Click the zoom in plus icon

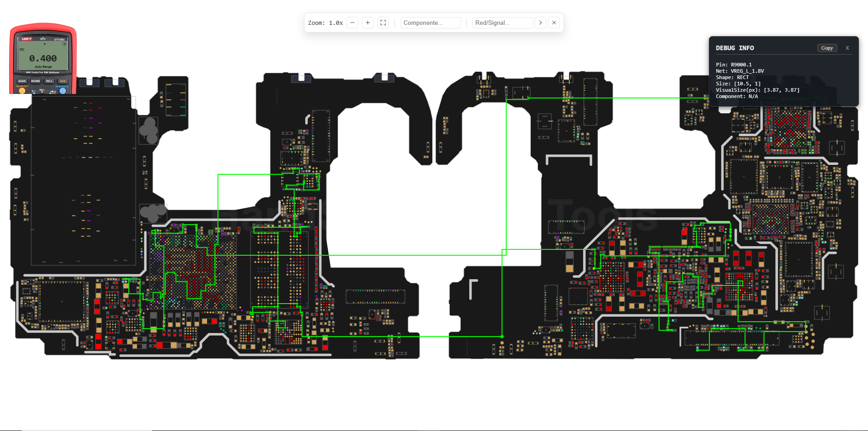[368, 23]
